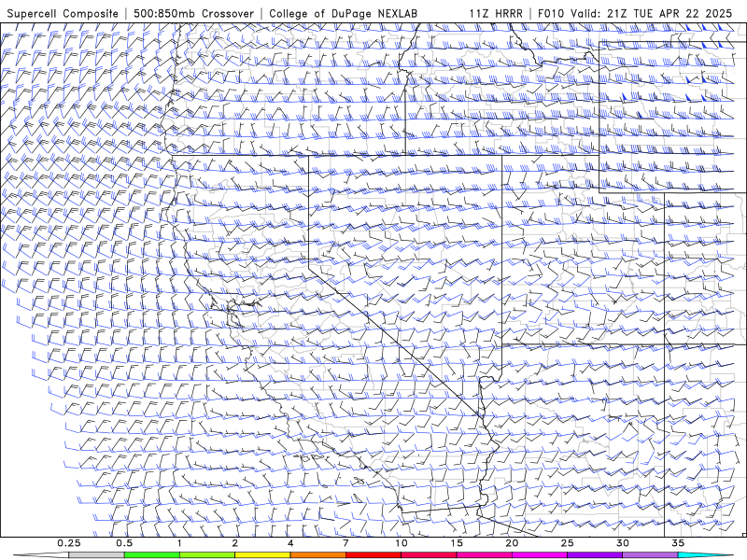
Task: Click the '35' legend value label
Action: click(x=678, y=543)
